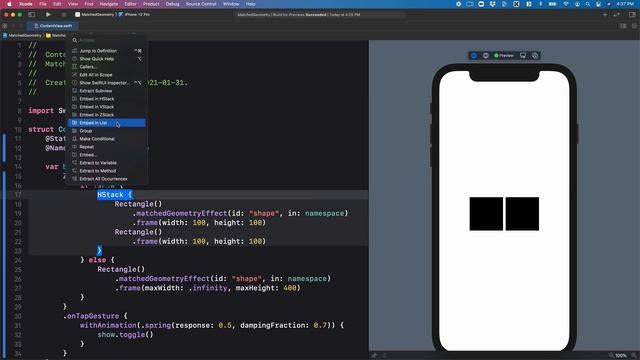
Task: Click the HStack keyword on line 17
Action: point(110,195)
